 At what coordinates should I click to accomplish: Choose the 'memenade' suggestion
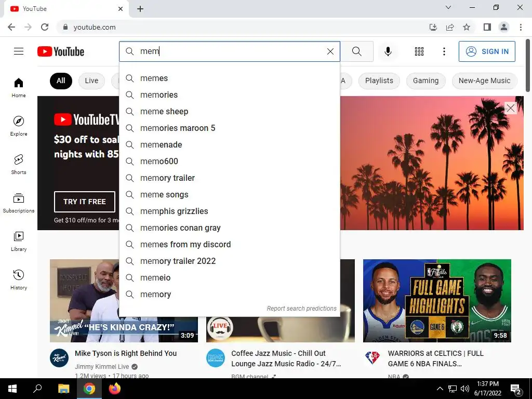tap(229, 144)
